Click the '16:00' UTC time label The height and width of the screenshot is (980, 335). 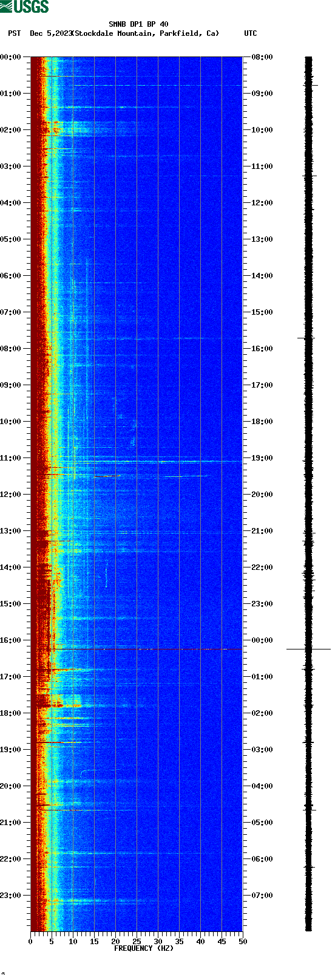262,349
